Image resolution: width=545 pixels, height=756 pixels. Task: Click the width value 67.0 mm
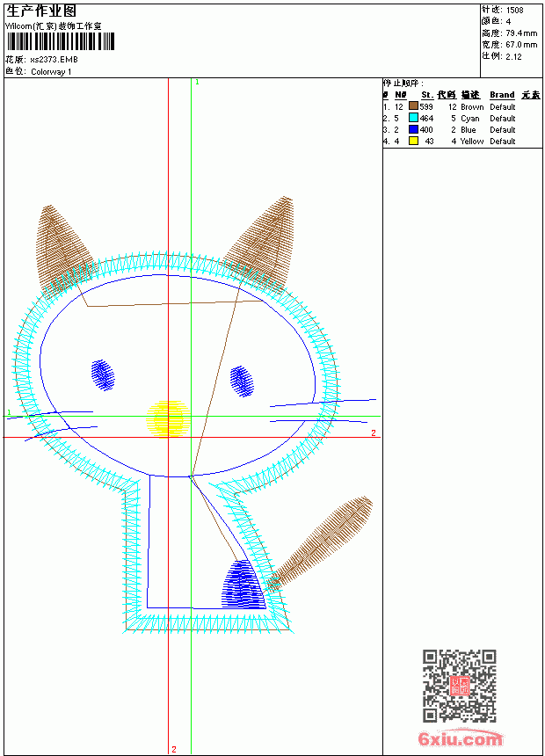click(x=521, y=45)
